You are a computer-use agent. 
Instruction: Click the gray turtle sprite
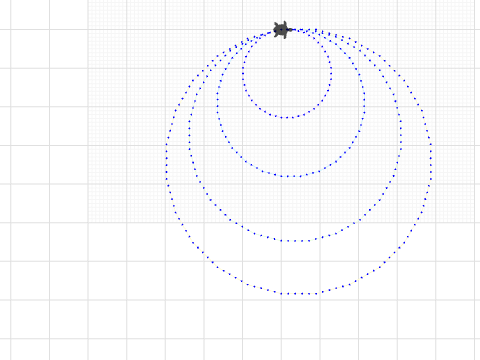[282, 30]
